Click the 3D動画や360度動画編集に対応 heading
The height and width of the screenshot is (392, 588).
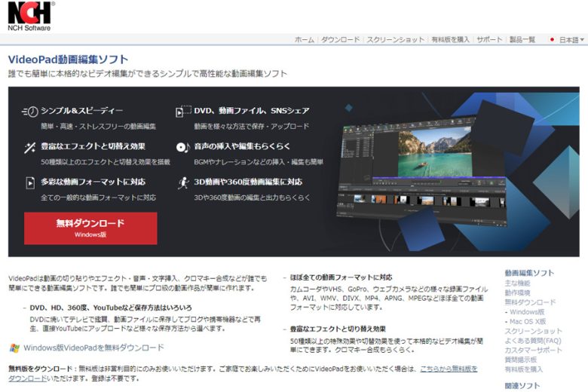248,182
